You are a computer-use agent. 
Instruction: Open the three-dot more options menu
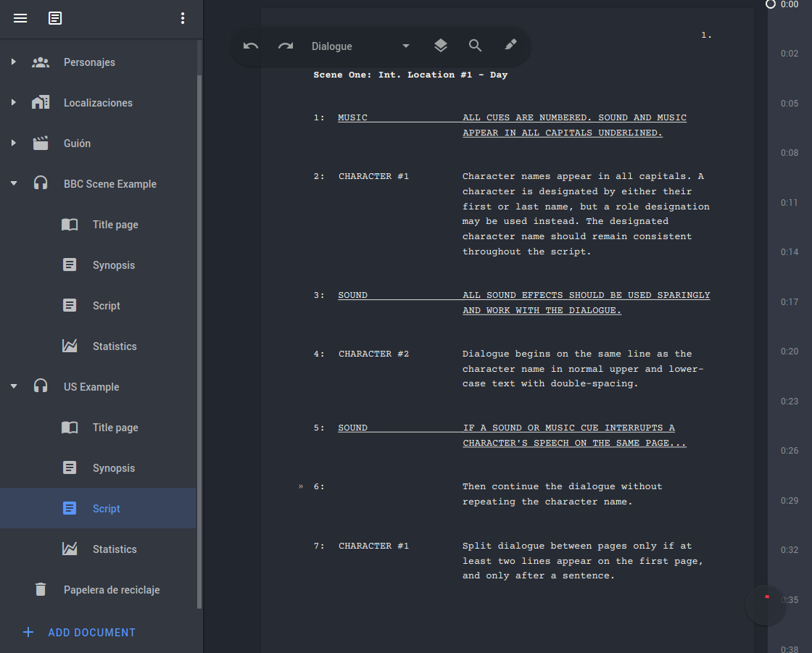click(x=183, y=18)
